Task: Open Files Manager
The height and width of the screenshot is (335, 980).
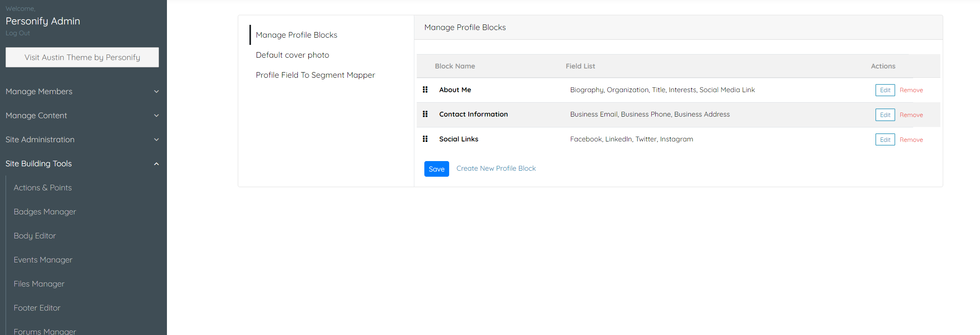Action: pos(39,284)
